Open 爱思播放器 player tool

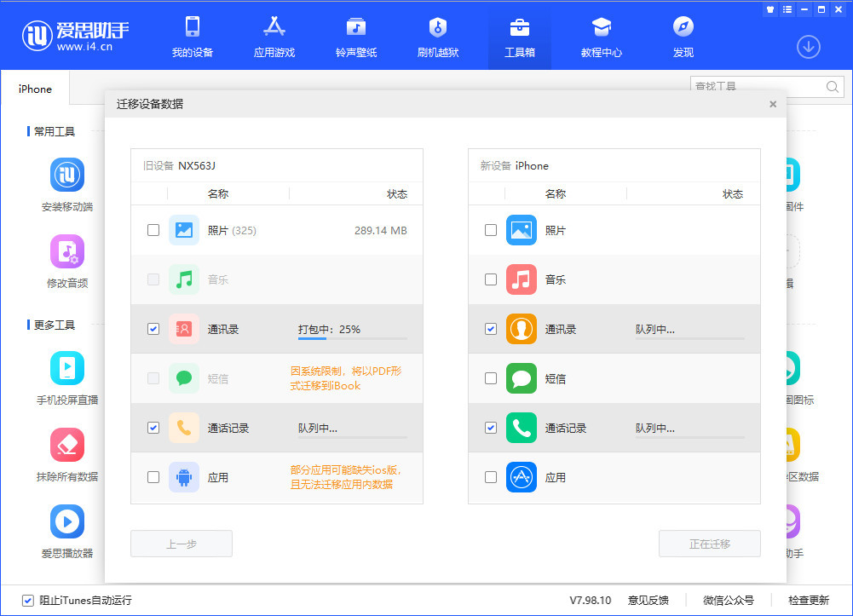point(66,530)
